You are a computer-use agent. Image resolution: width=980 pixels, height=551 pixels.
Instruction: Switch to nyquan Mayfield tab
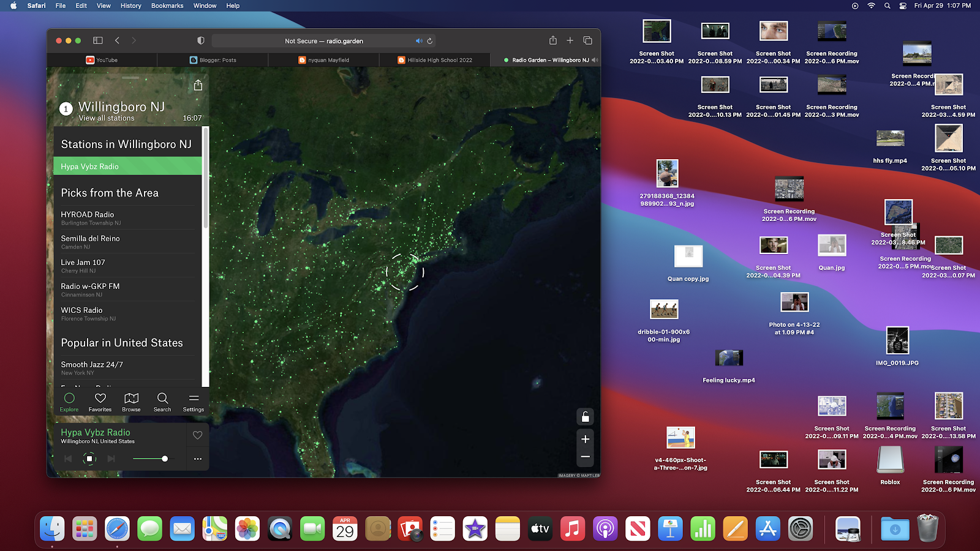(x=323, y=60)
